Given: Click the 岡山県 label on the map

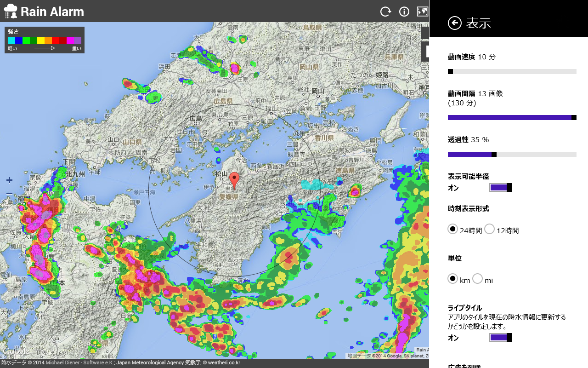Looking at the screenshot, I should pos(309,67).
